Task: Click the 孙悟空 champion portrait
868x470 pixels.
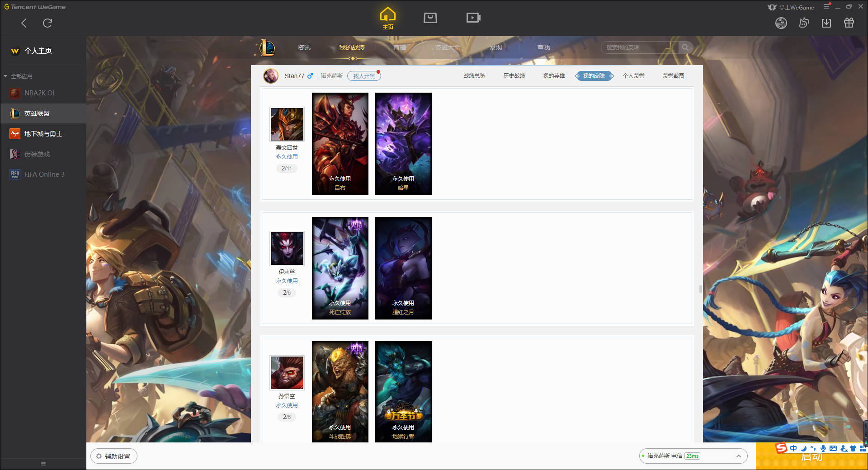Action: [287, 372]
